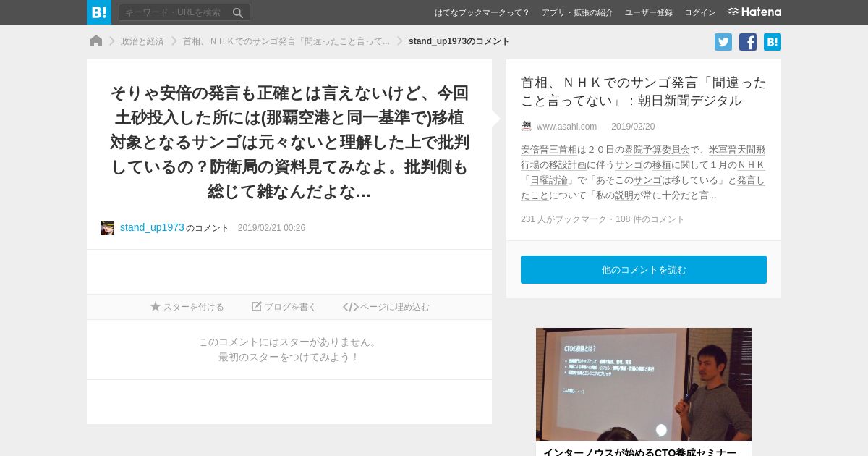
Task: Share the comment on Twitter
Action: 723,42
